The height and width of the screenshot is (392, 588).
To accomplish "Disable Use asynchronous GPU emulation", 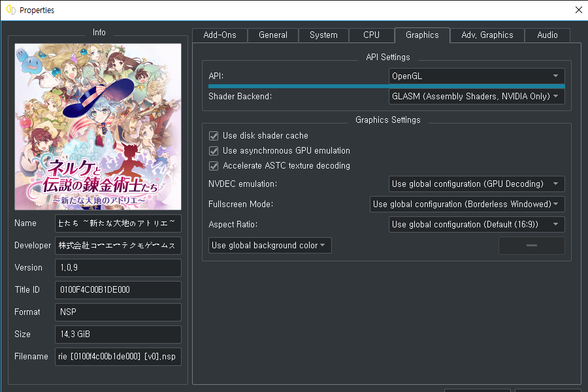I will (x=214, y=151).
